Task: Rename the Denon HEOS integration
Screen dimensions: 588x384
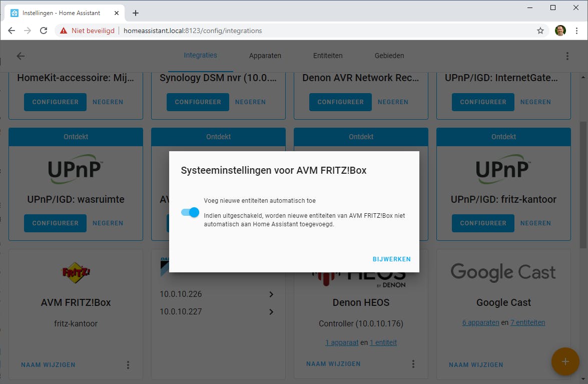Action: pyautogui.click(x=333, y=364)
